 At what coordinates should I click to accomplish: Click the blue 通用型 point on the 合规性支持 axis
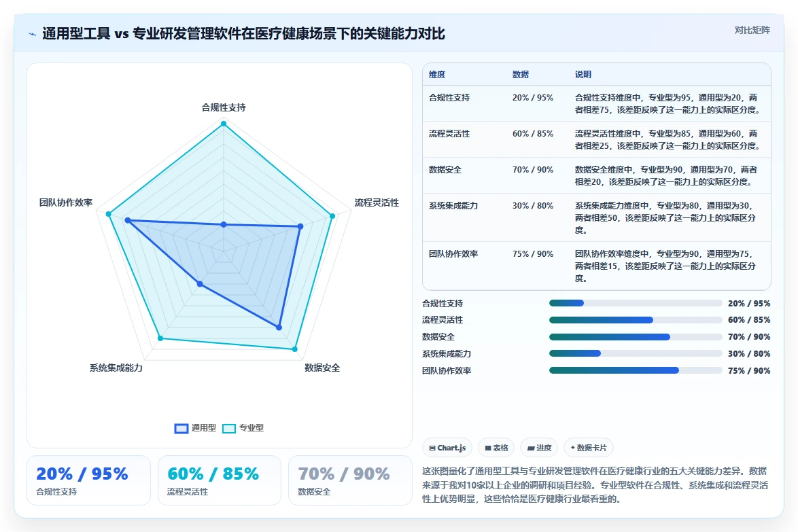(x=224, y=224)
